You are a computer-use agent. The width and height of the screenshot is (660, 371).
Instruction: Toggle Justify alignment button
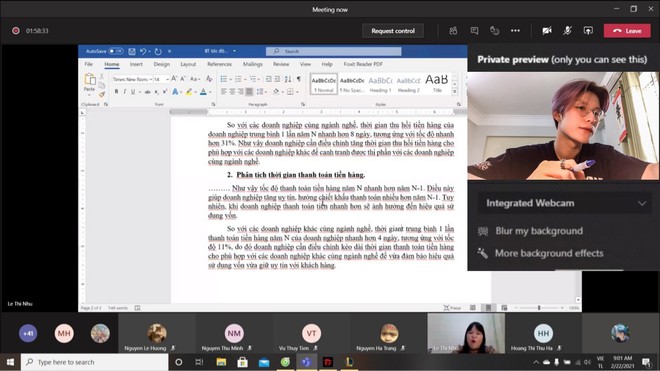click(x=249, y=91)
